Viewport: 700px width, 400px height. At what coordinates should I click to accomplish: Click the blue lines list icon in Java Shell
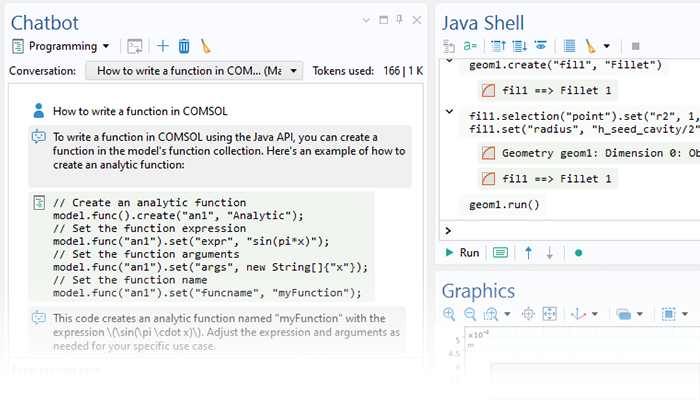(569, 46)
